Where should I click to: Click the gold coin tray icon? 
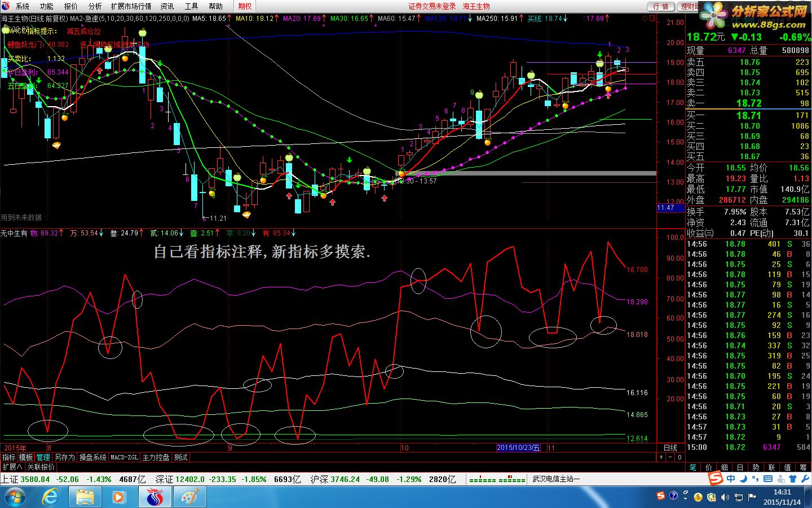[698, 497]
